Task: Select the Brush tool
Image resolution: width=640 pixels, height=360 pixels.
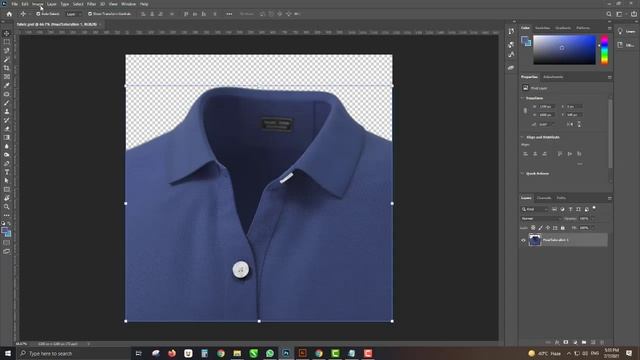Action: pyautogui.click(x=7, y=103)
